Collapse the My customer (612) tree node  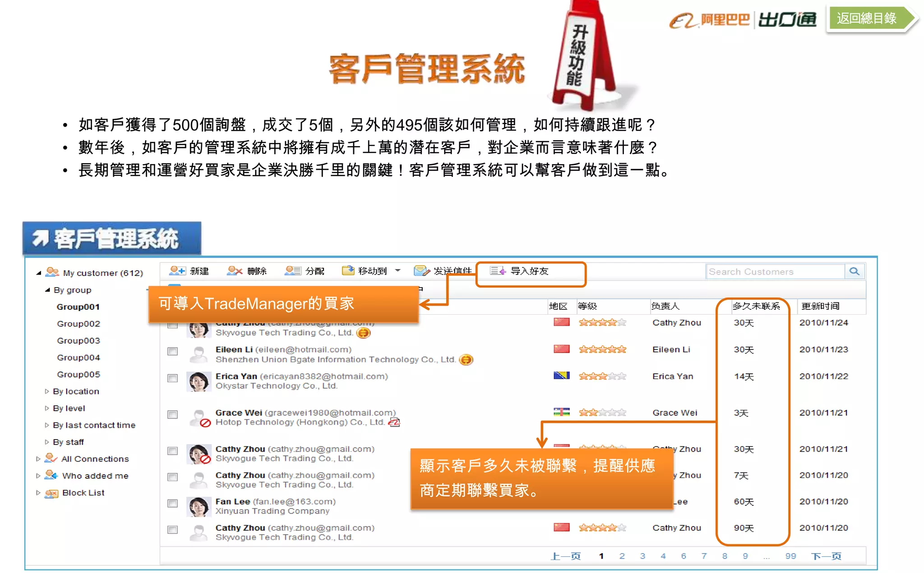[39, 273]
